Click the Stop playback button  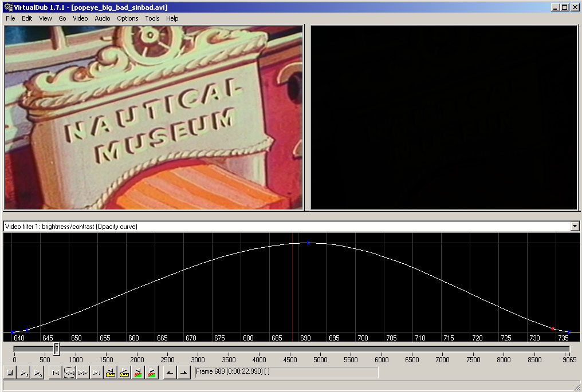click(x=10, y=373)
